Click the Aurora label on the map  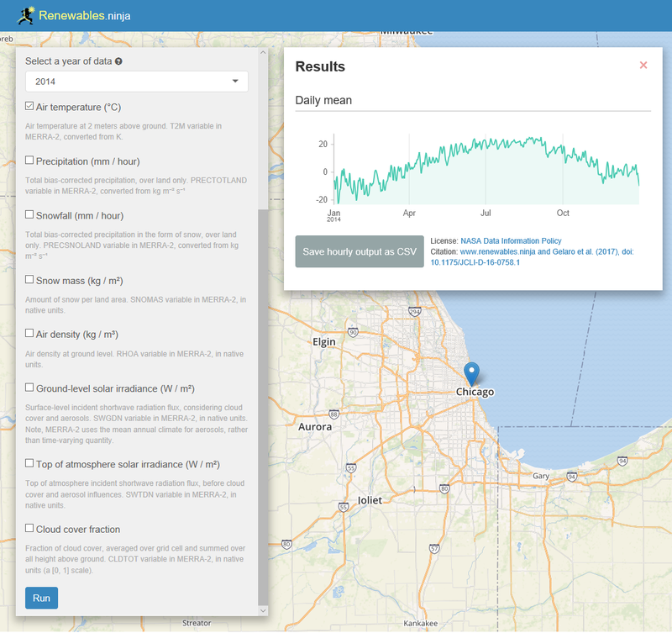[x=315, y=427]
